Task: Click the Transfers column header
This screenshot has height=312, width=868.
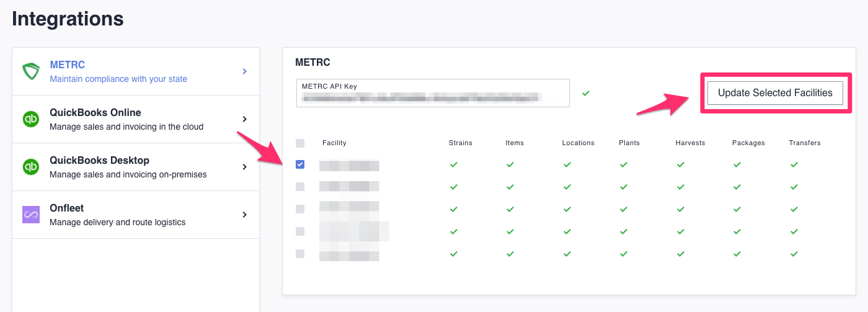Action: [805, 143]
